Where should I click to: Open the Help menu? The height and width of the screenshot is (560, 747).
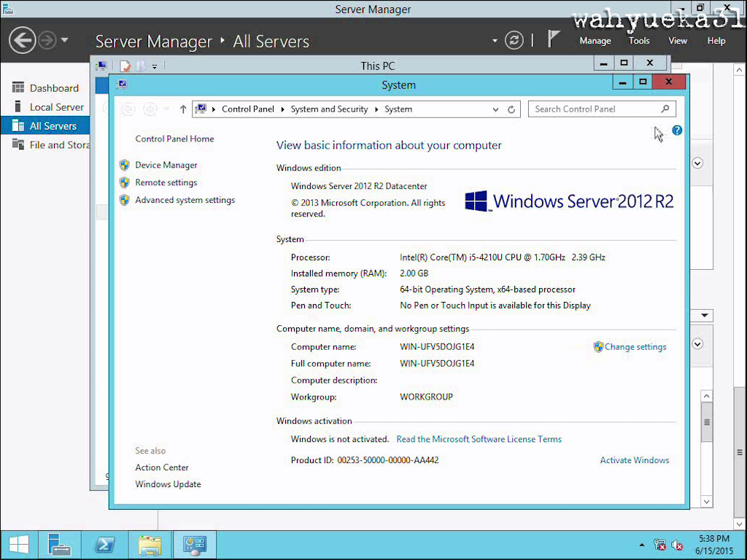tap(716, 41)
